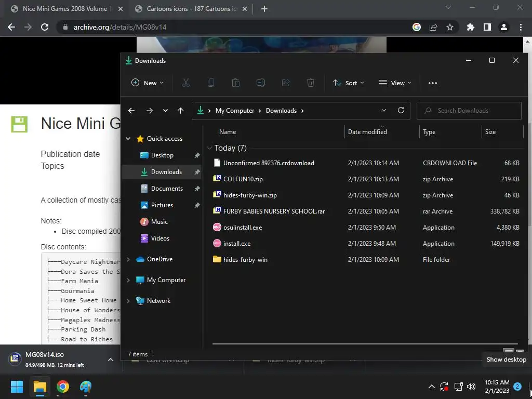Screen dimensions: 532x399
Task: Expand the My Computer tree node
Action: [128, 280]
